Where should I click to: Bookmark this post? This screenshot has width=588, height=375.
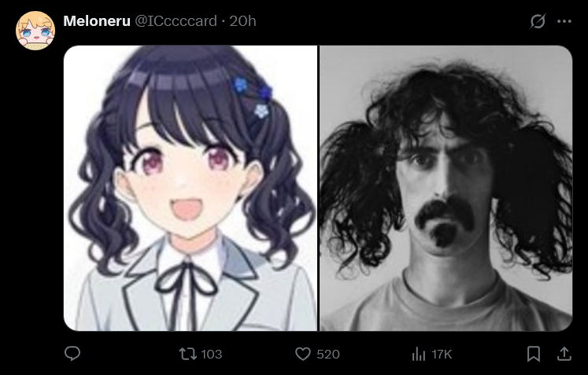533,354
